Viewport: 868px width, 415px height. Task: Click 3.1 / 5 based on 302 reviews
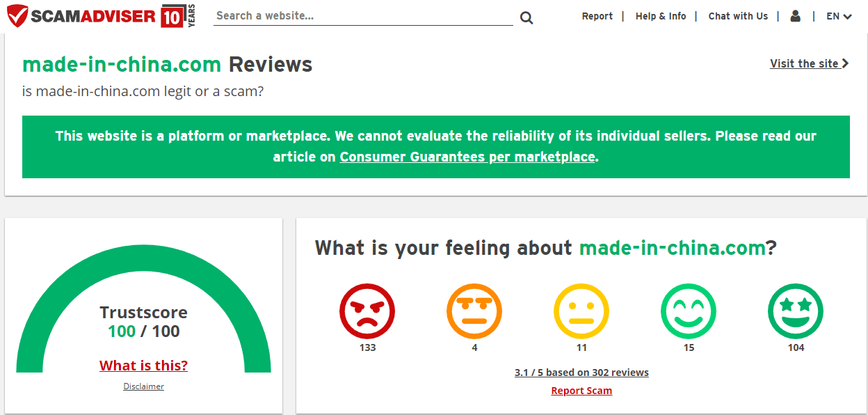coord(581,373)
